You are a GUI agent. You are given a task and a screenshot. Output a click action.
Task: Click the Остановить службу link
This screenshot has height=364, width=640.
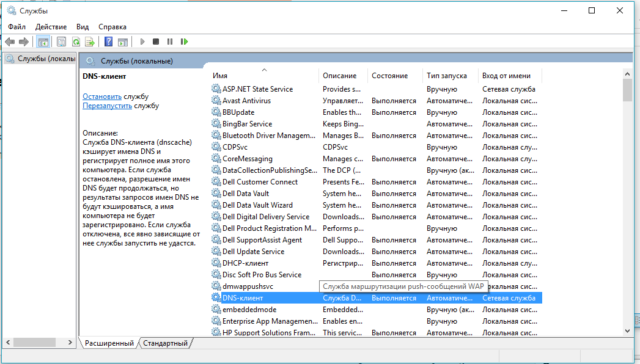pos(102,96)
